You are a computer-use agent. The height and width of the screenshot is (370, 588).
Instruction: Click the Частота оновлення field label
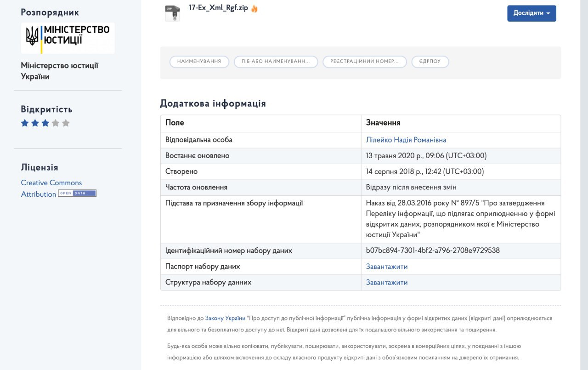(196, 187)
